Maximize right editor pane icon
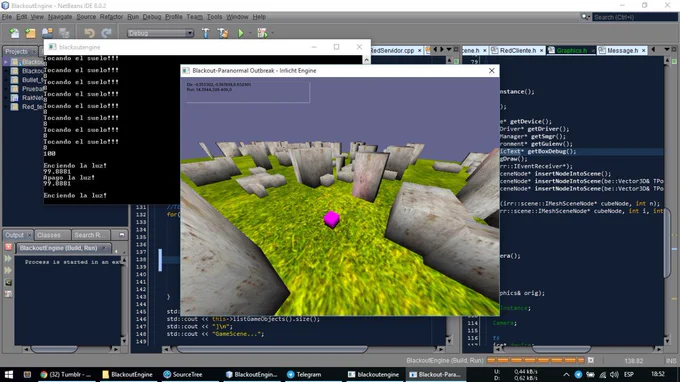Image resolution: width=680 pixels, height=382 pixels. 674,50
